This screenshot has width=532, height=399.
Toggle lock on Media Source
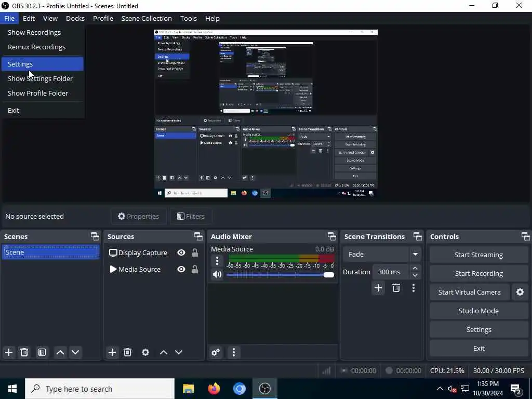(195, 270)
